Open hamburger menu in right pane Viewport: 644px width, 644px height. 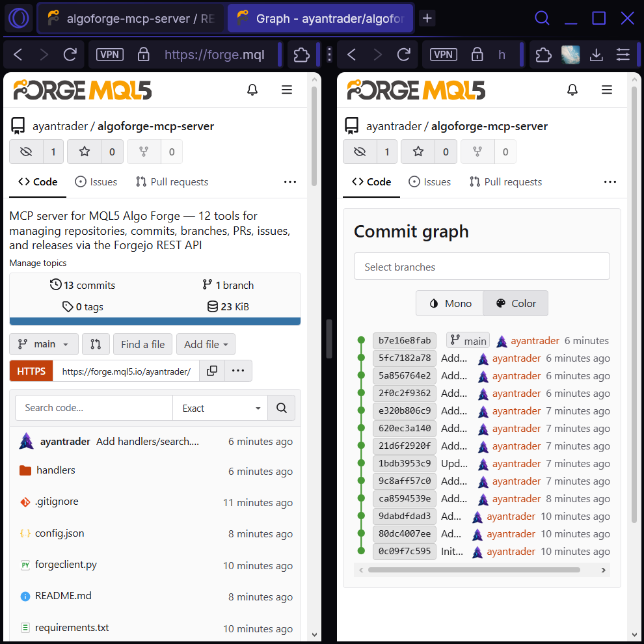pos(607,90)
